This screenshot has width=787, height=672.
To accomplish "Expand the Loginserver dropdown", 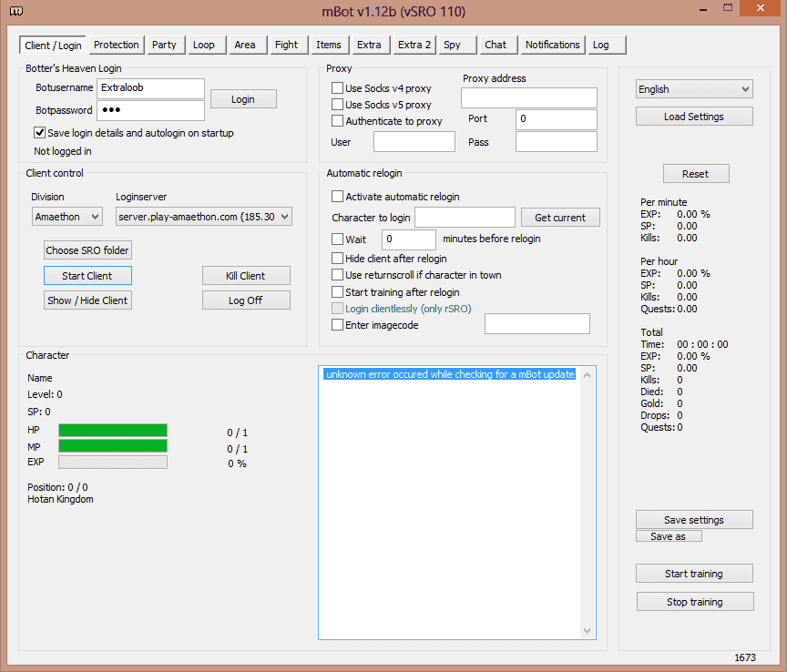I will pyautogui.click(x=204, y=217).
